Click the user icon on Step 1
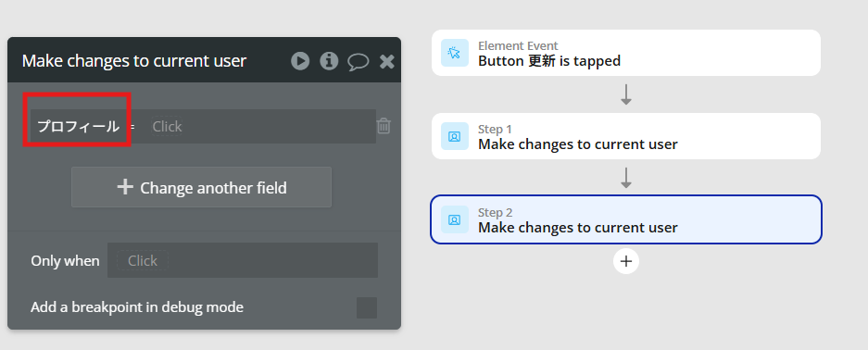This screenshot has height=350, width=868. tap(455, 136)
